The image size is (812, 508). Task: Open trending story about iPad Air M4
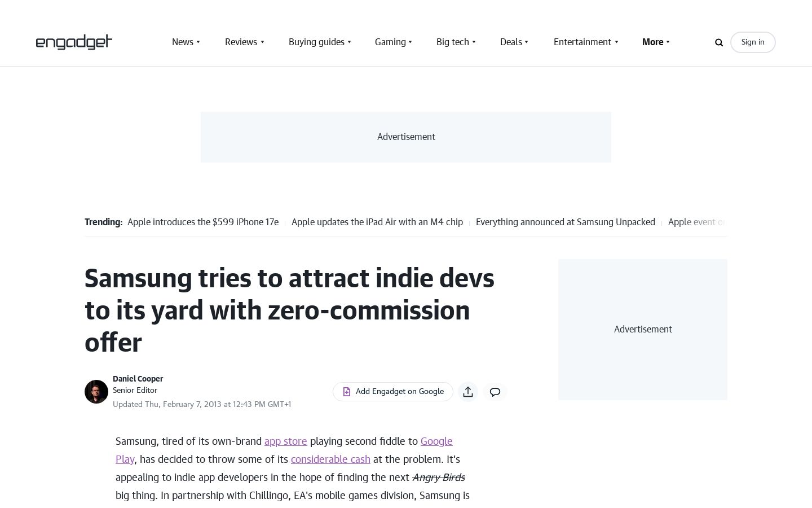pyautogui.click(x=377, y=222)
